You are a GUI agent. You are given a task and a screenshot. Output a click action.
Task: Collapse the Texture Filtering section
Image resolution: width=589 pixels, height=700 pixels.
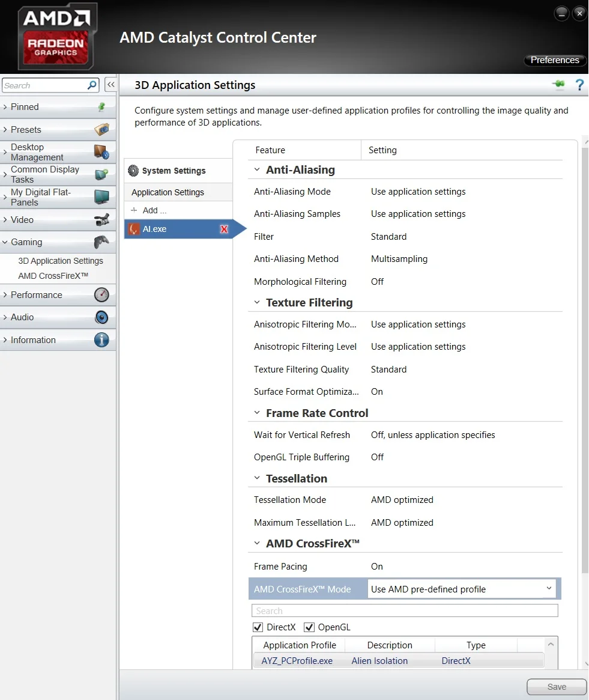257,302
